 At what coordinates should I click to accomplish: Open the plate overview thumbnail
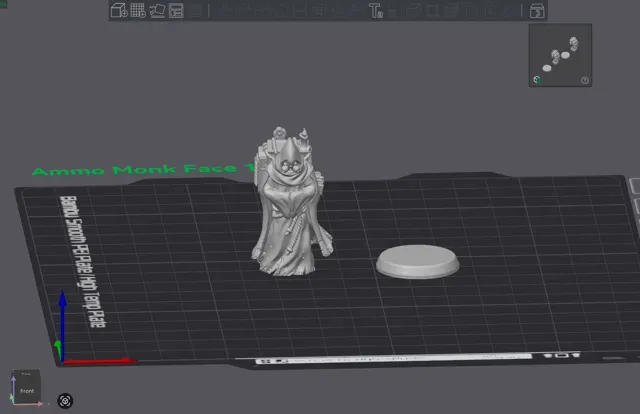pos(560,55)
